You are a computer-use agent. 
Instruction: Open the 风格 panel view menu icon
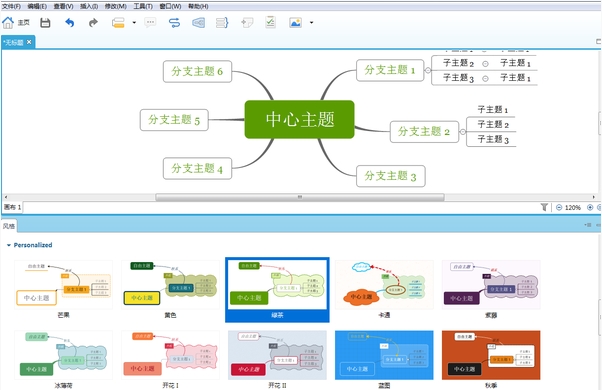[588, 225]
